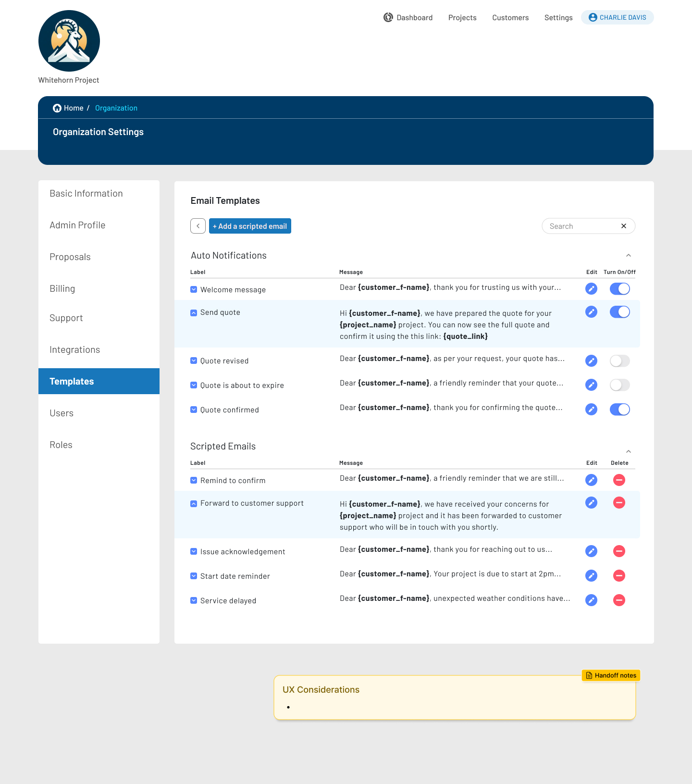Collapse the Scripted Emails section
Image resolution: width=692 pixels, height=784 pixels.
pos(628,451)
